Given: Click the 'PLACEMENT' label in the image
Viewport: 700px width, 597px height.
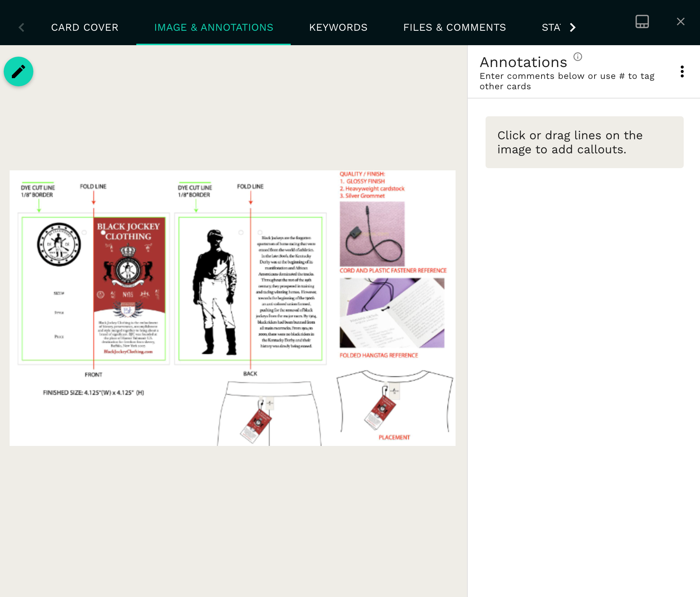Looking at the screenshot, I should [394, 437].
